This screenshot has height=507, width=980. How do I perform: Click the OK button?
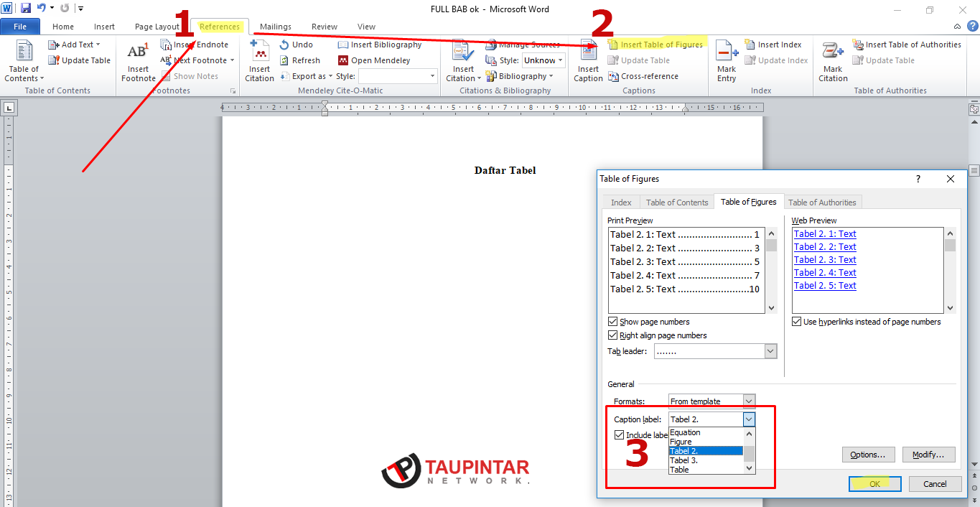(874, 484)
